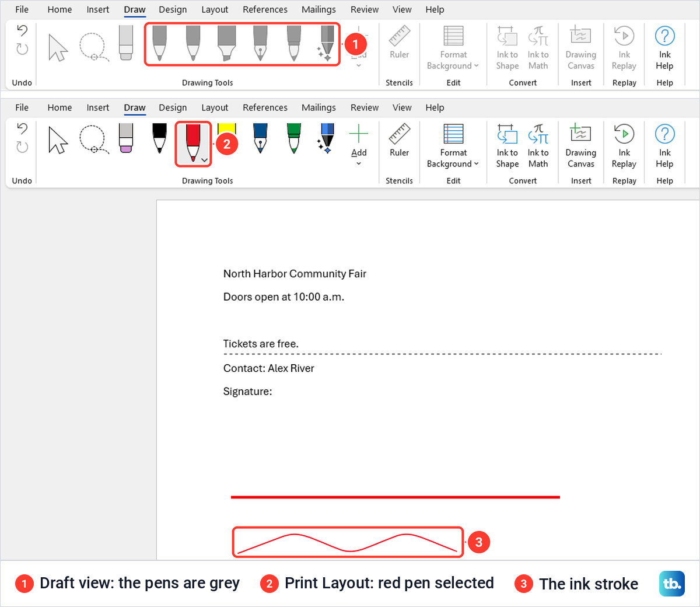Click the 'Signature:' line in the document

point(247,392)
